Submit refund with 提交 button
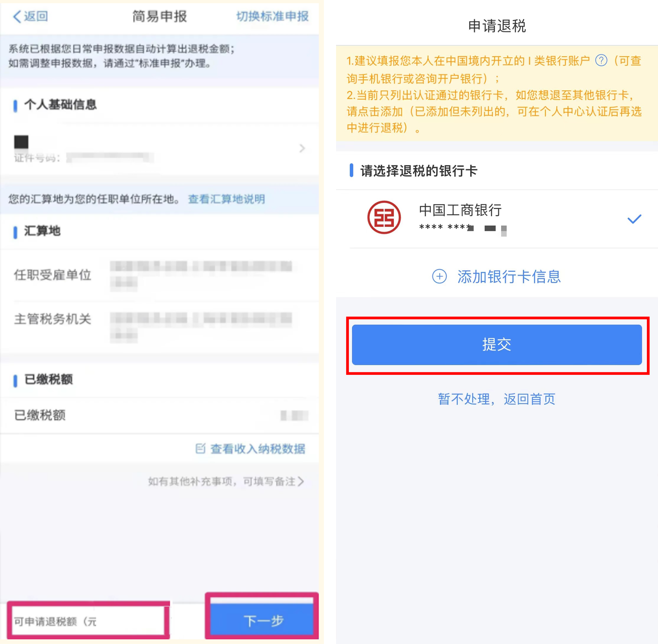 497,345
